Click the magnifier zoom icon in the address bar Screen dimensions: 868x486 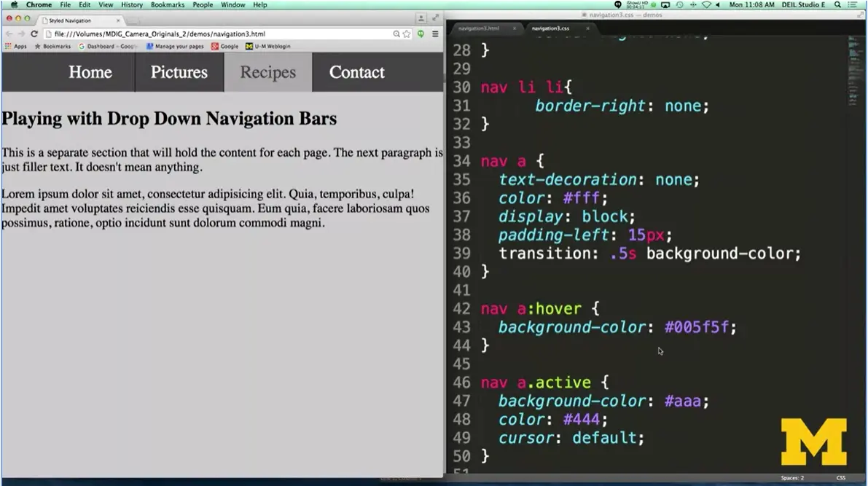coord(396,34)
